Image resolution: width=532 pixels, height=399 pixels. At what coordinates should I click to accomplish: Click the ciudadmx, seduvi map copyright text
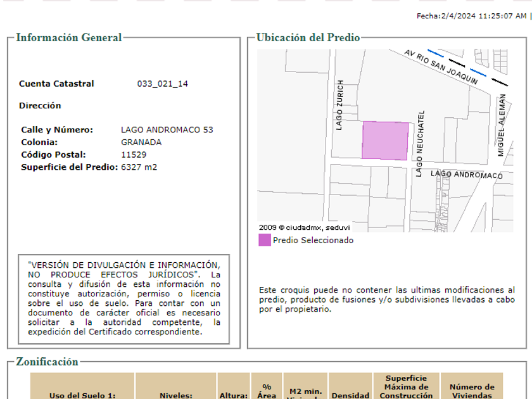click(304, 227)
